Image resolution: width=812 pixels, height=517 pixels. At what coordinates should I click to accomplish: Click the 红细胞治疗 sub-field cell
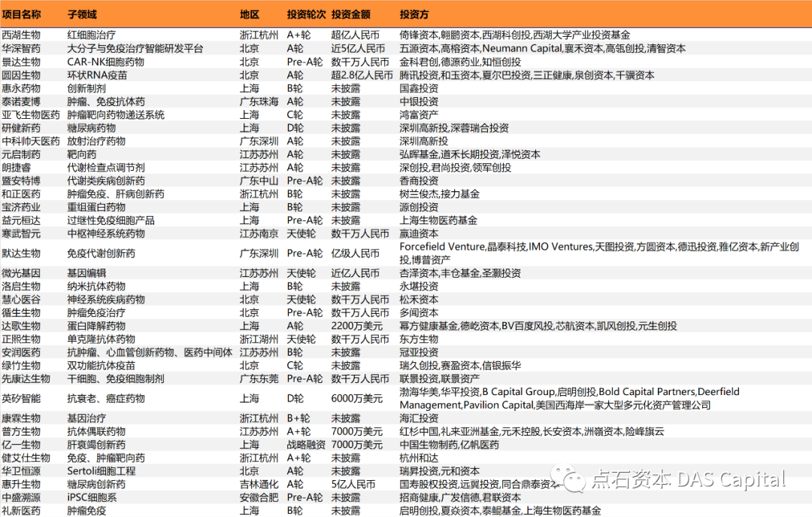pos(92,35)
